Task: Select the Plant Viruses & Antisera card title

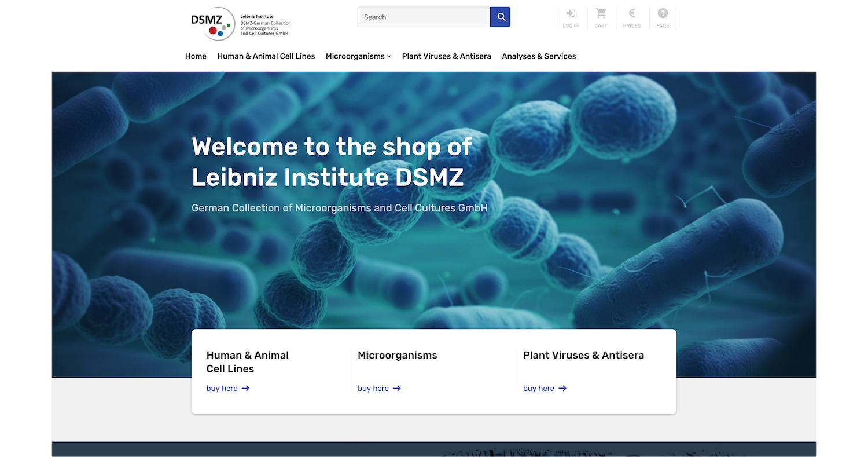Action: click(x=583, y=355)
